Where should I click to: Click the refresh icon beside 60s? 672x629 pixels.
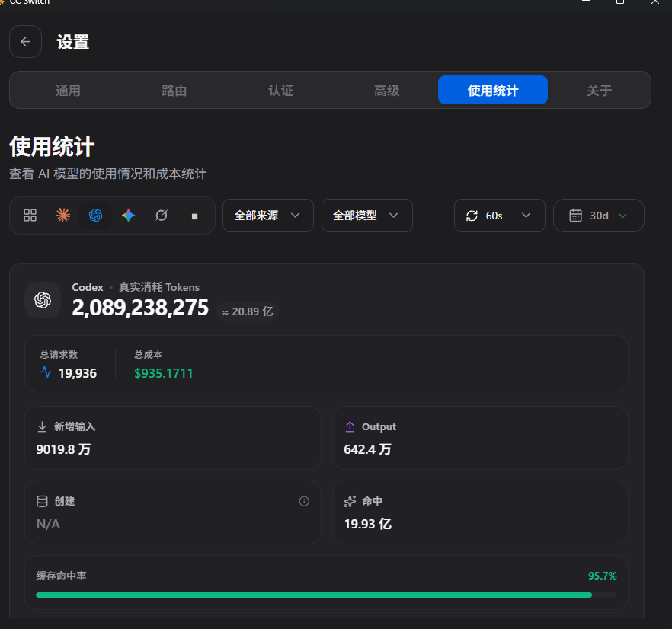(x=472, y=216)
